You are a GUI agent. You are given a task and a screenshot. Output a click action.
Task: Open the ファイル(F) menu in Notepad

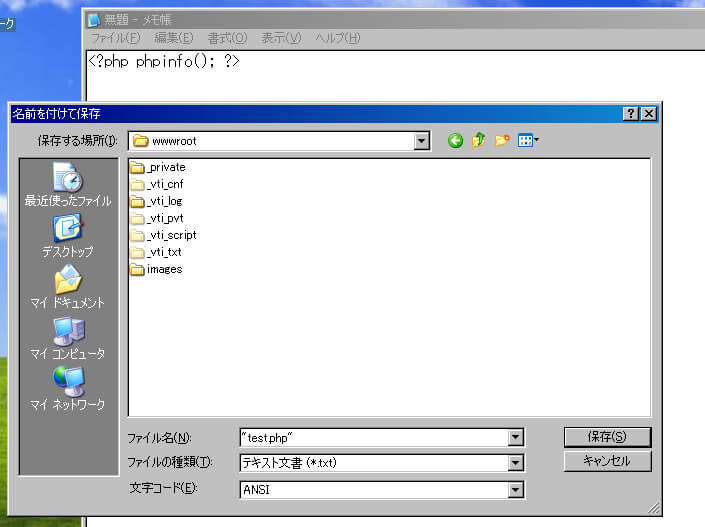pyautogui.click(x=116, y=38)
